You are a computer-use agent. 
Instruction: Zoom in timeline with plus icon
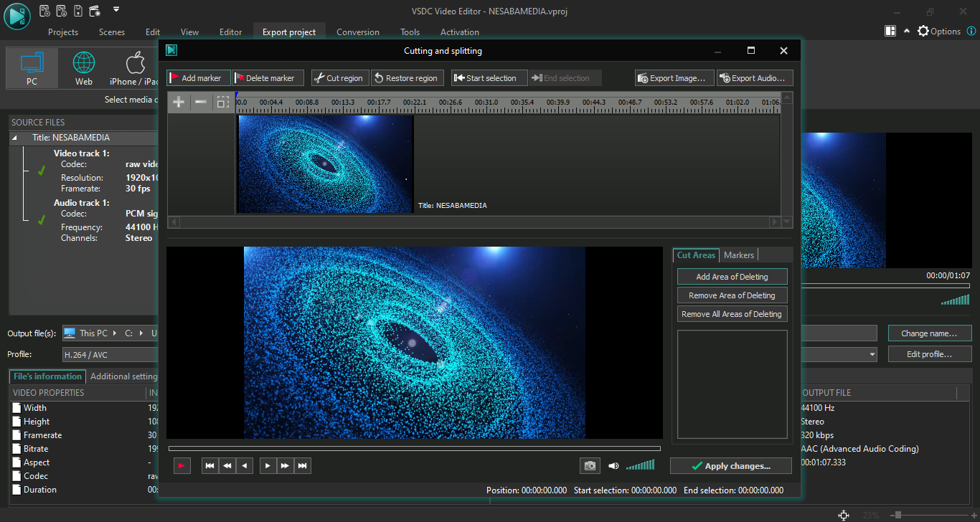click(x=179, y=103)
